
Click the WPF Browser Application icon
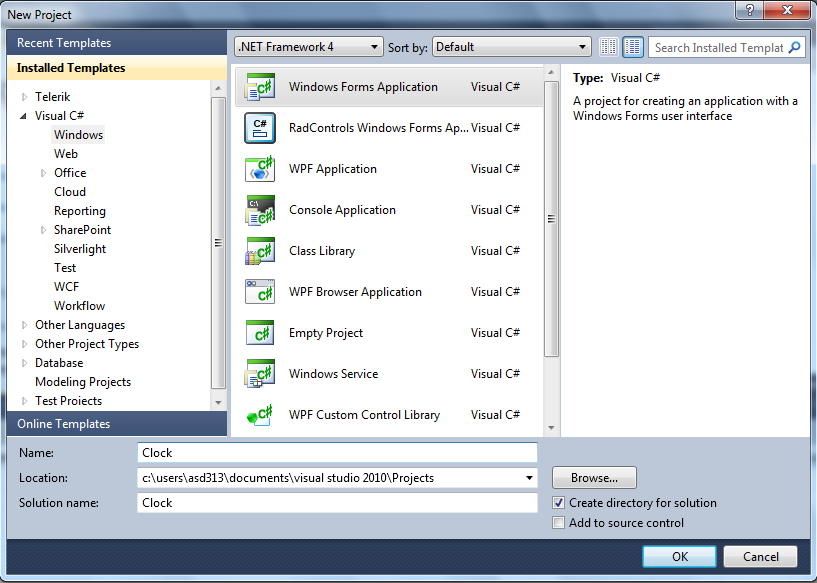point(259,292)
